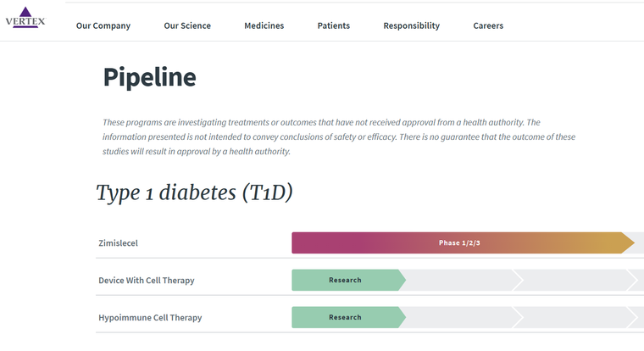The image size is (644, 351).
Task: Open the Responsibility menu
Action: click(x=412, y=25)
